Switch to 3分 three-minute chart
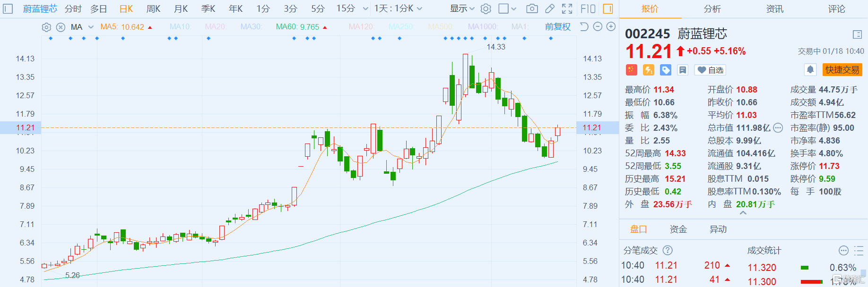The height and width of the screenshot is (287, 868). [x=291, y=9]
